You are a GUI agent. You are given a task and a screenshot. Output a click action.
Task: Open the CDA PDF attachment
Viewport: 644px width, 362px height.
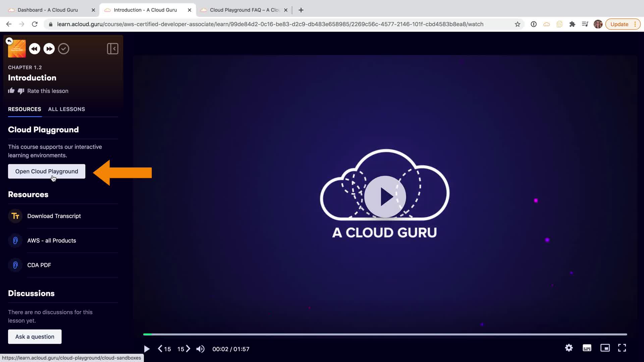click(x=39, y=265)
